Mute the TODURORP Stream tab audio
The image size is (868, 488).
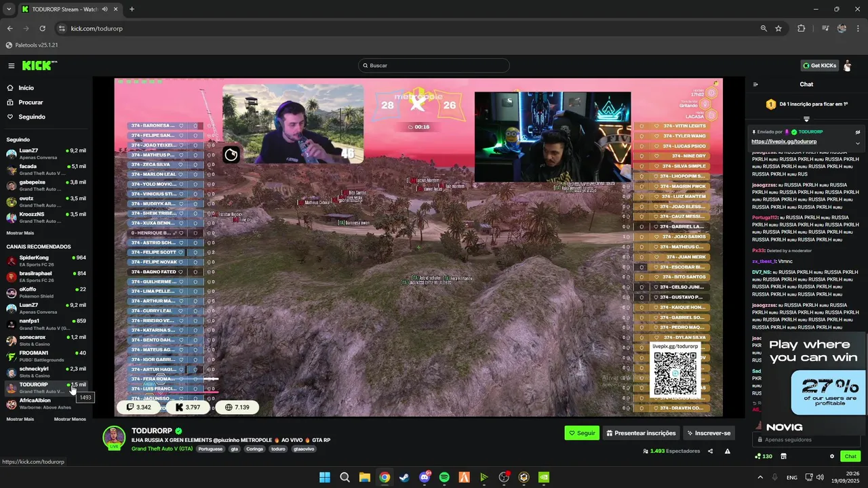[105, 9]
